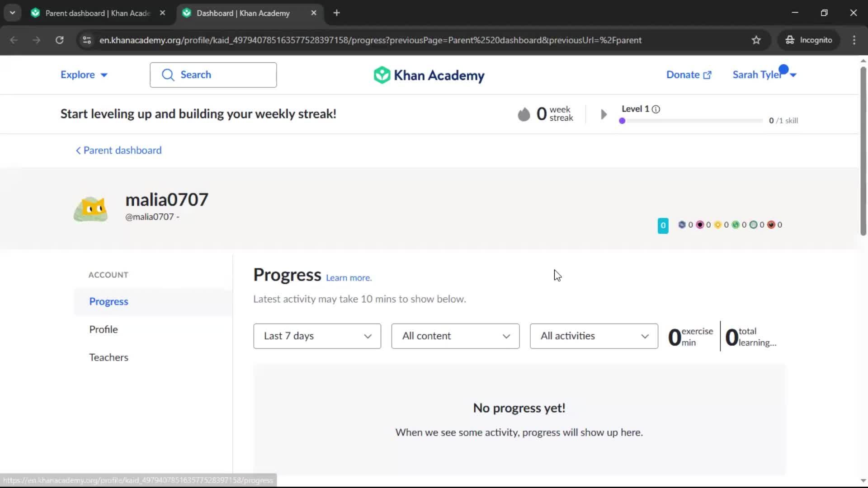The width and height of the screenshot is (868, 488).
Task: Open Chrome menu with three dots
Action: [x=854, y=40]
